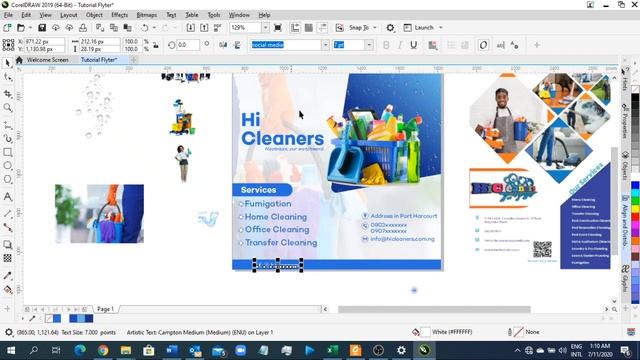Click the rotation angle input field
The image size is (640, 360).
(x=188, y=45)
